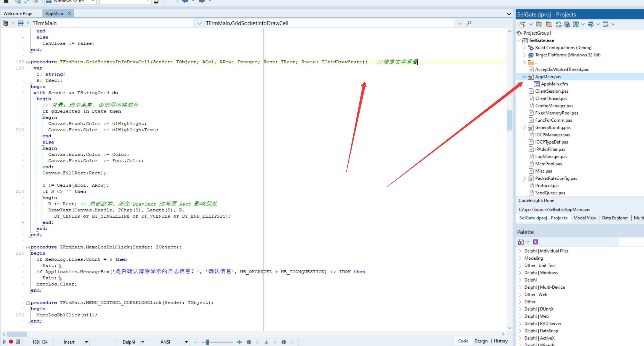Click the red record macro button

point(11,341)
